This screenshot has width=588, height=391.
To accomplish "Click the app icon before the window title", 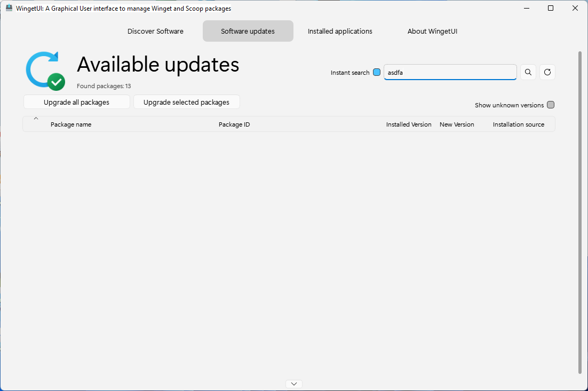I will (9, 8).
